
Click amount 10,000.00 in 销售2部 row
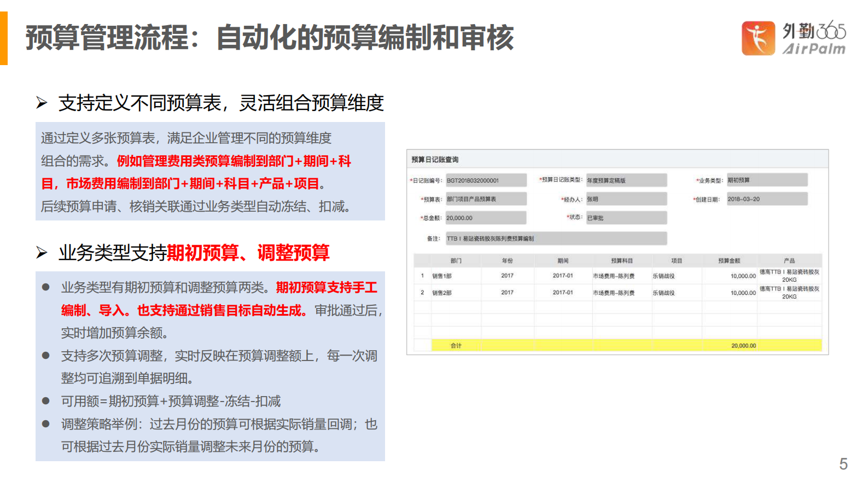743,293
